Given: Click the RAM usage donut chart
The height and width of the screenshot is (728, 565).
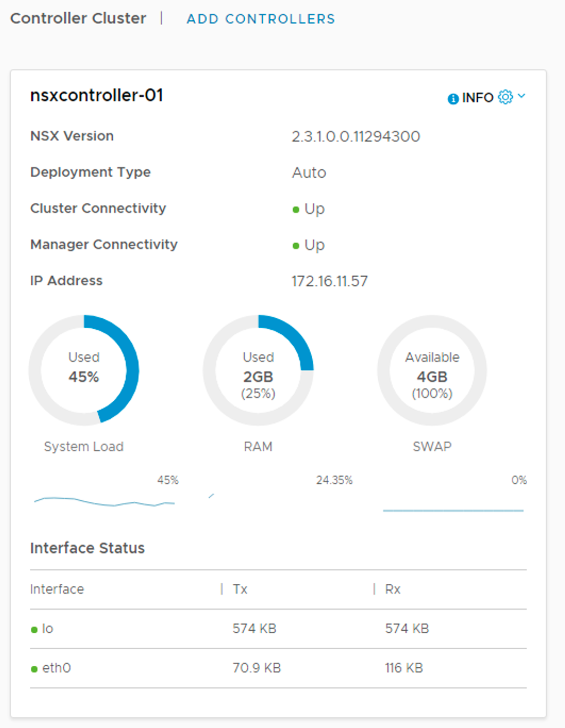Looking at the screenshot, I should coord(258,370).
